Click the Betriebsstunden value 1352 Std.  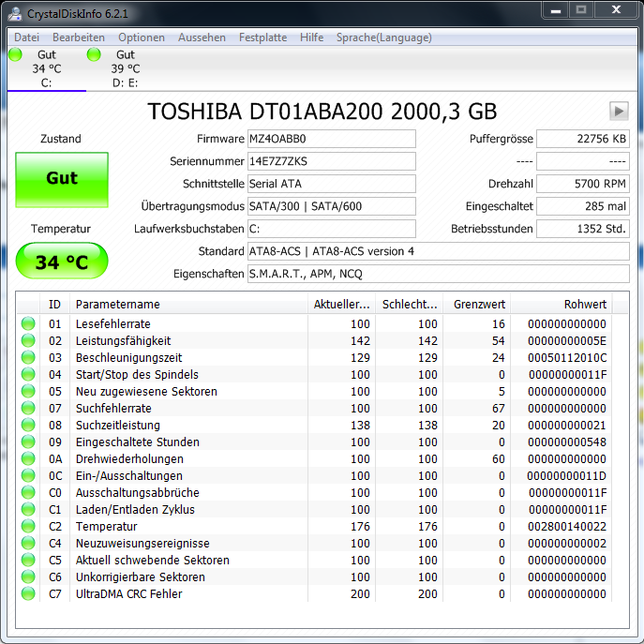click(x=583, y=229)
